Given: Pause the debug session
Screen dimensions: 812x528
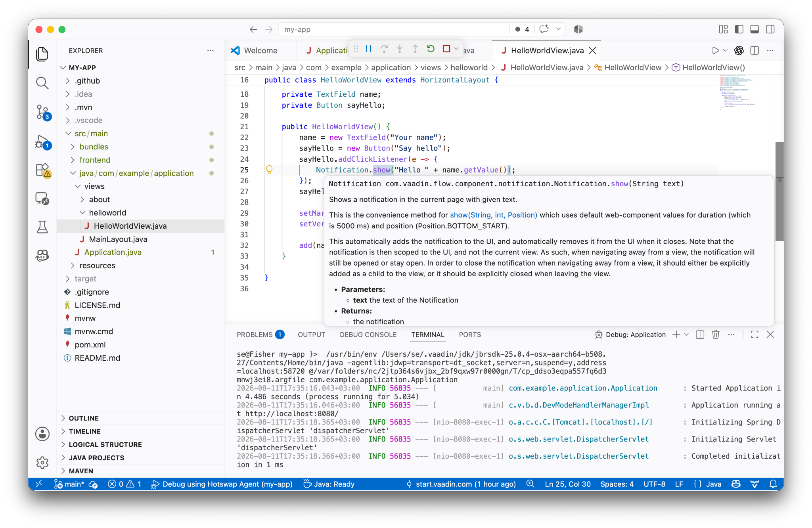Looking at the screenshot, I should [x=369, y=49].
